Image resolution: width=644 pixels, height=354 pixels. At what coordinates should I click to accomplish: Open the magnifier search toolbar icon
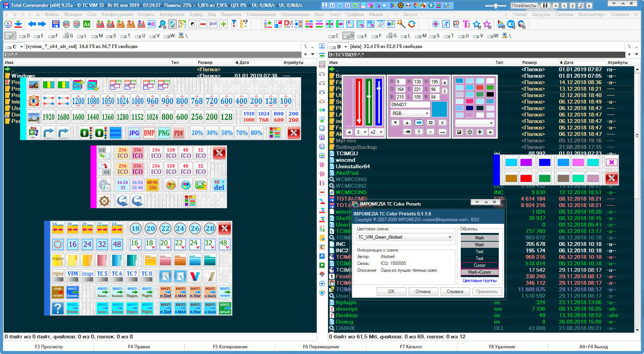(162, 24)
